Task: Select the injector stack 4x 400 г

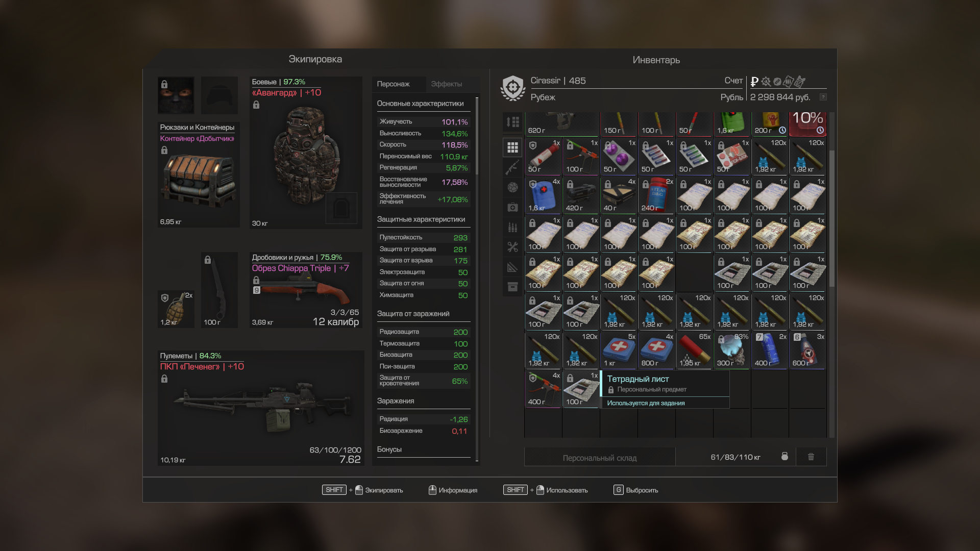Action: (544, 389)
